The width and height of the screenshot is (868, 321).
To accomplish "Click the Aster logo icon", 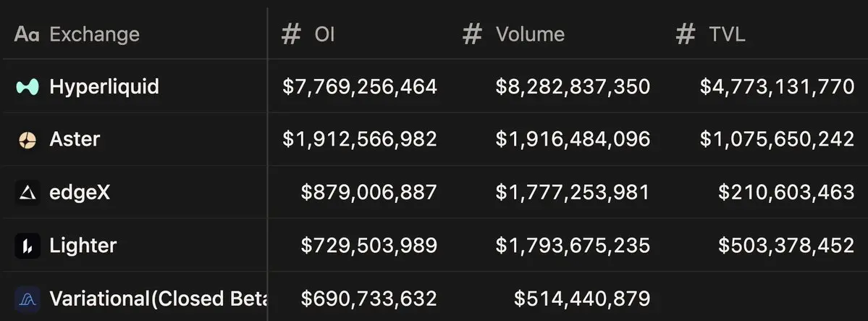I will 28,140.
